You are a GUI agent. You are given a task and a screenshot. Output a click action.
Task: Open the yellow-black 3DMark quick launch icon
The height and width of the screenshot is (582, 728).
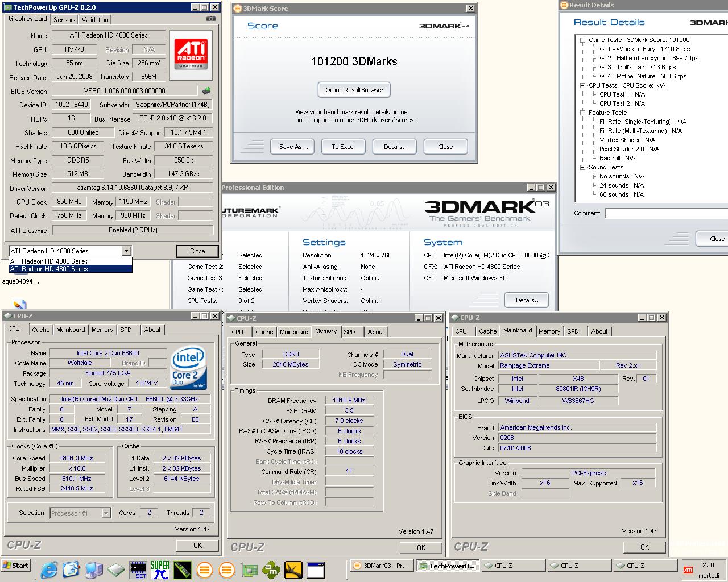coord(293,569)
